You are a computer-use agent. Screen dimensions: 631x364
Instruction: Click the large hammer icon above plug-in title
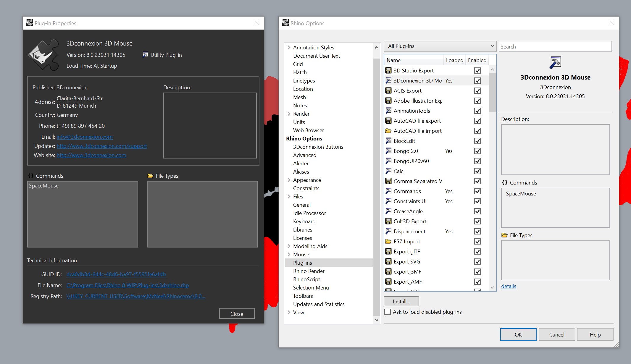(x=555, y=62)
